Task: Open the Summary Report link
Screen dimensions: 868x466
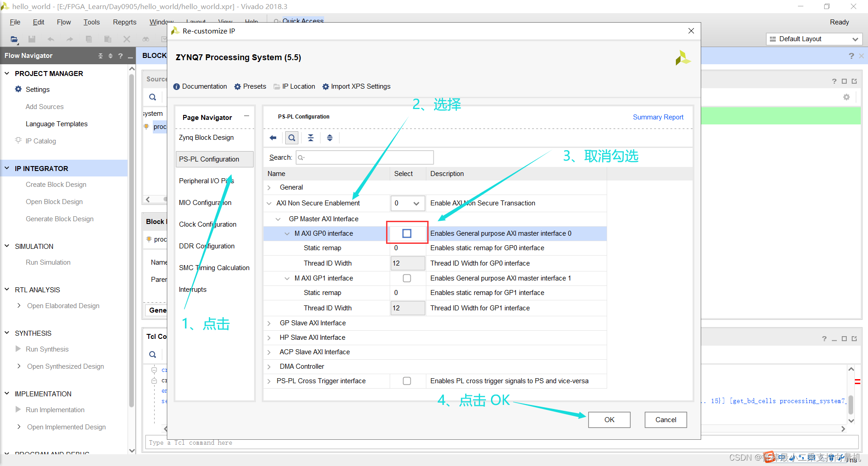Action: coord(658,117)
